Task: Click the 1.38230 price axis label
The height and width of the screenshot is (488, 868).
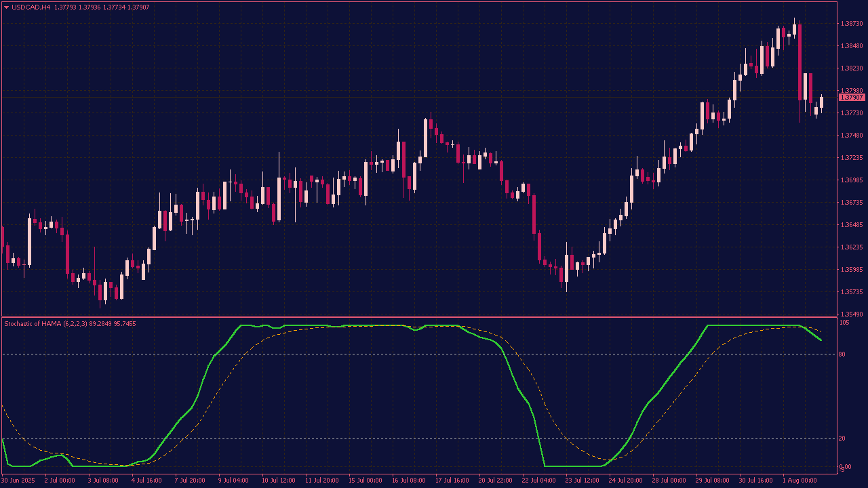Action: [851, 68]
